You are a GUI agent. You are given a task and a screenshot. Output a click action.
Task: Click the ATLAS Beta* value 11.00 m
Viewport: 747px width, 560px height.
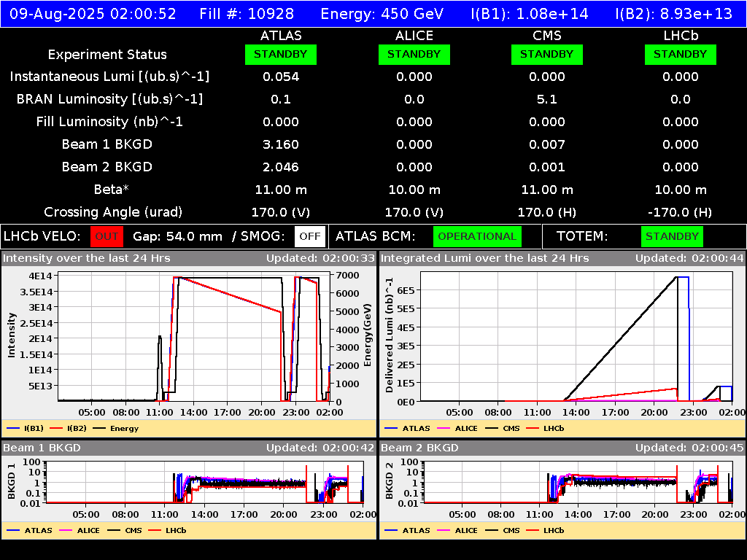[x=281, y=190]
